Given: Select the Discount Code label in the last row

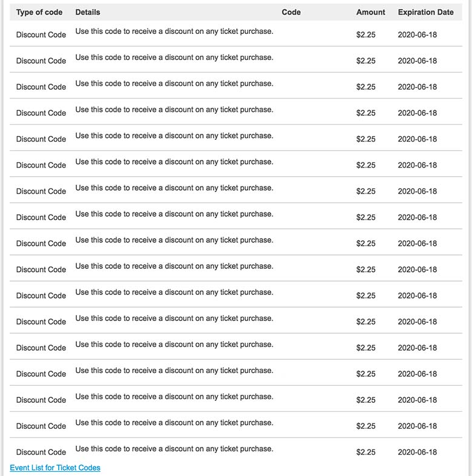Looking at the screenshot, I should coord(41,452).
